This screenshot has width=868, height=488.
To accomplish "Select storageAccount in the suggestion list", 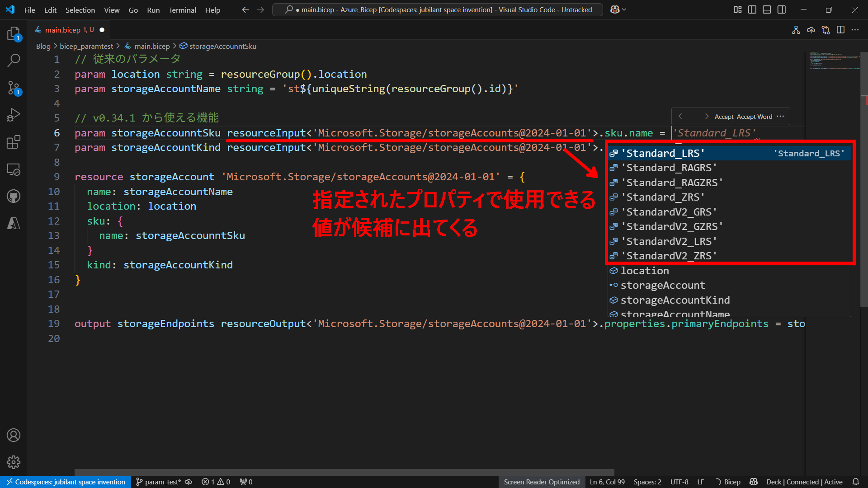I will [x=729, y=285].
